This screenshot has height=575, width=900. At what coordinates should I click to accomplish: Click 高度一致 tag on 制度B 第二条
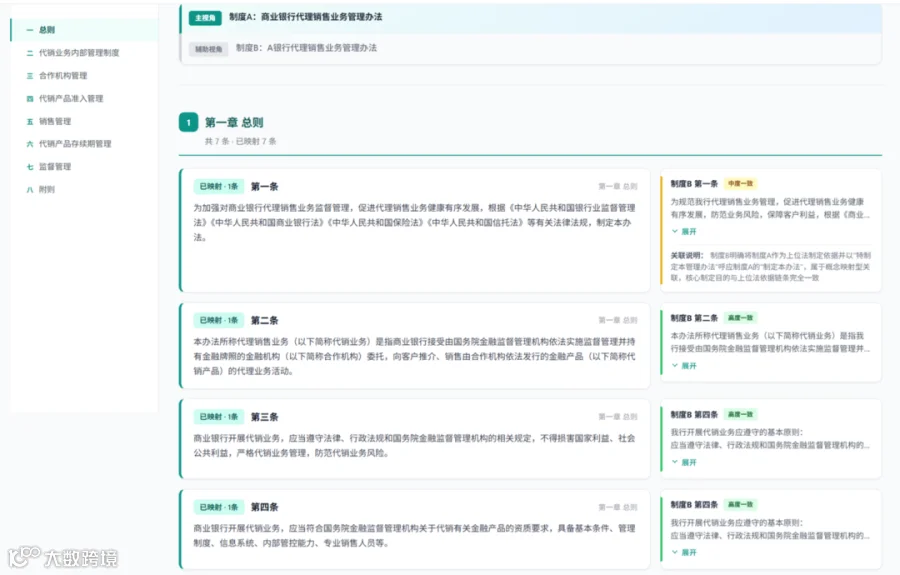coord(740,318)
